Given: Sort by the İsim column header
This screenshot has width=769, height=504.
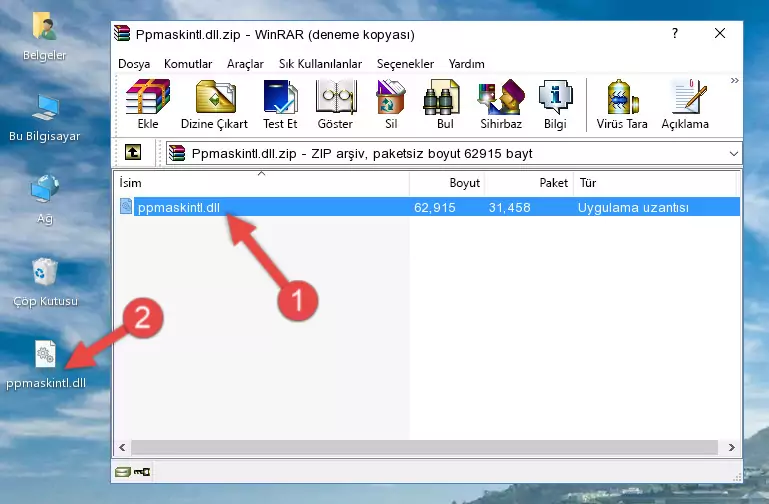Looking at the screenshot, I should pos(262,183).
